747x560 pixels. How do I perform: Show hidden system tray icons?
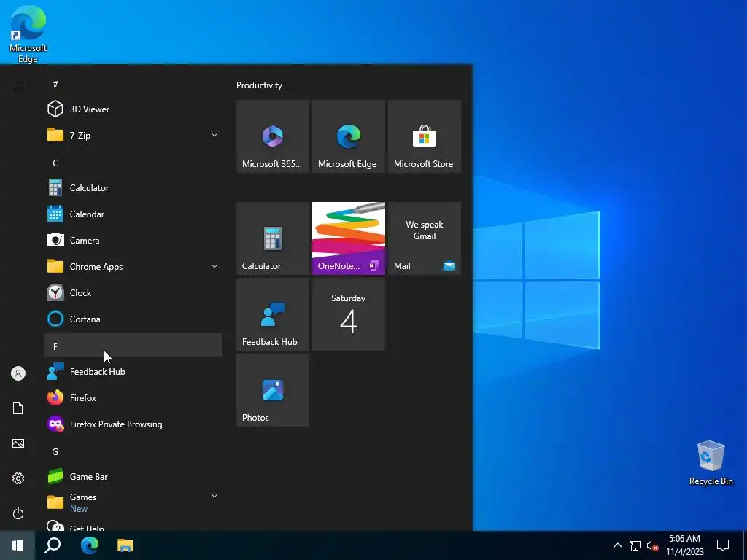pyautogui.click(x=617, y=545)
